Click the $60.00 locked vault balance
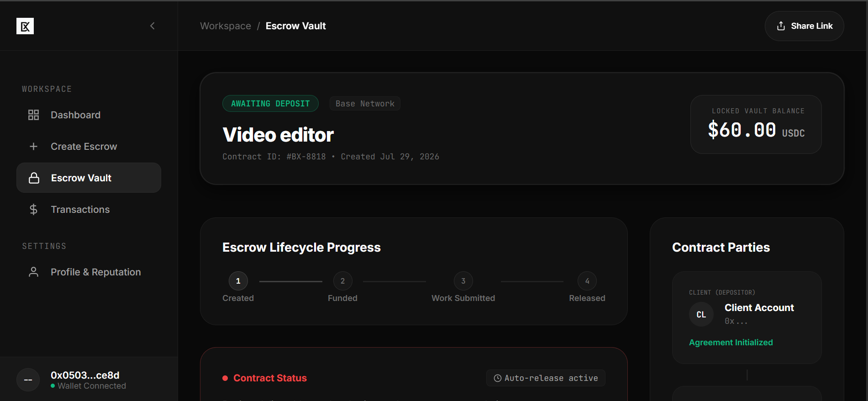The height and width of the screenshot is (401, 868). coord(756,130)
